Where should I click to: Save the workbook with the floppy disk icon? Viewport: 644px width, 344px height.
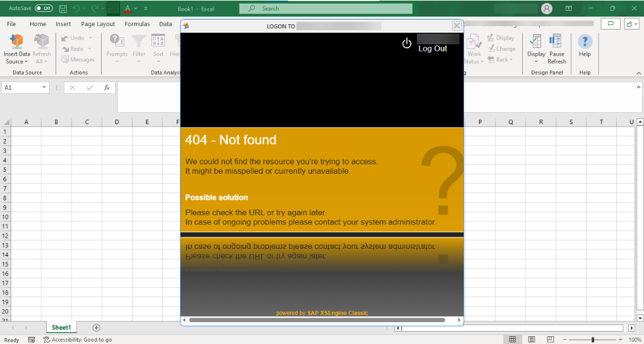(63, 8)
